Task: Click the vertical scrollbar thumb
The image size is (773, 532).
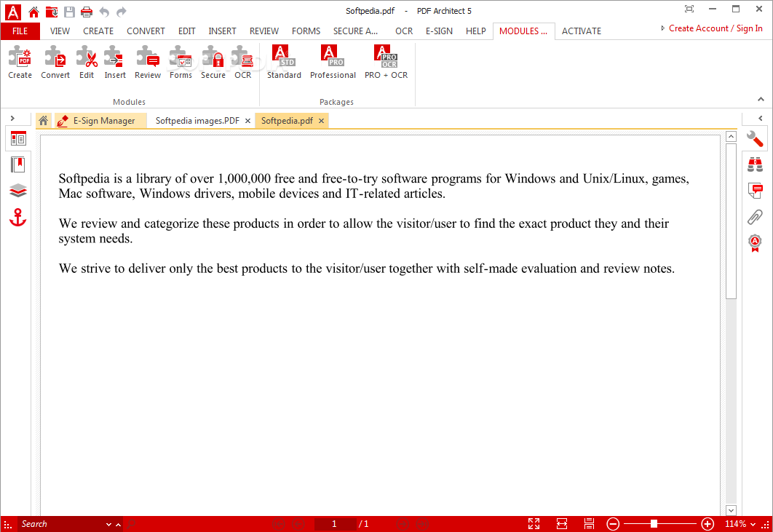Action: point(731,221)
